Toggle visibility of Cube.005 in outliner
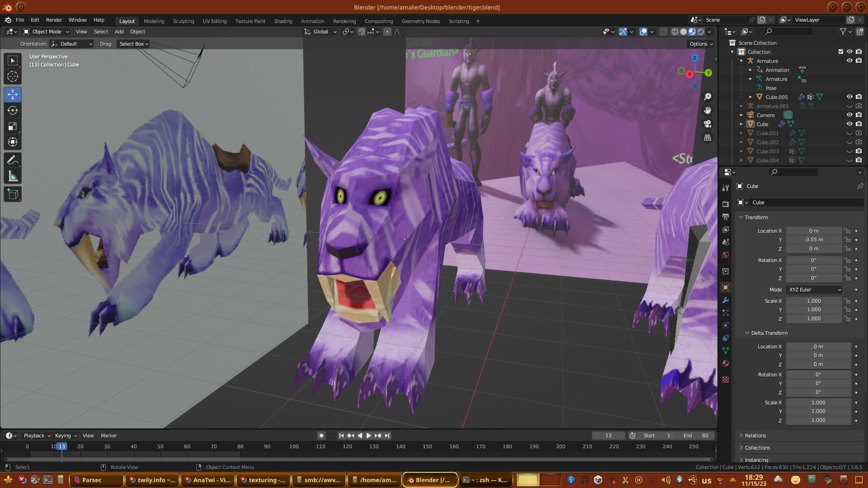868x488 pixels. (x=849, y=97)
